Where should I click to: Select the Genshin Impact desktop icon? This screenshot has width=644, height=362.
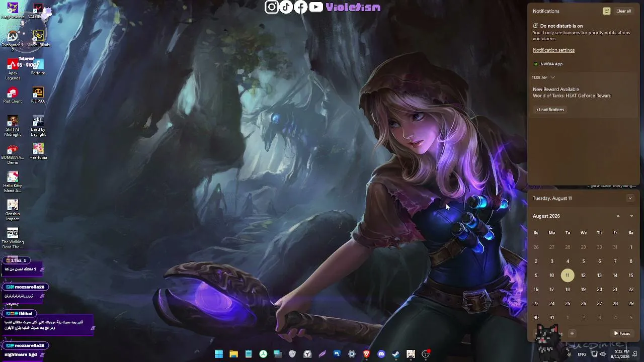[x=13, y=210]
